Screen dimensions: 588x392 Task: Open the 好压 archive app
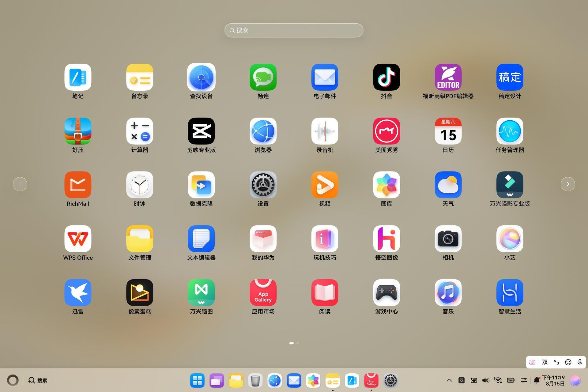(78, 131)
